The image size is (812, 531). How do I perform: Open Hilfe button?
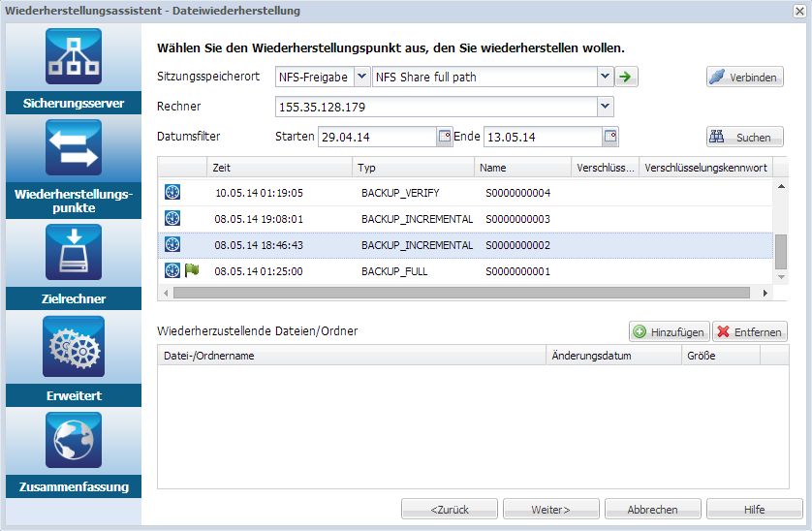pyautogui.click(x=754, y=510)
